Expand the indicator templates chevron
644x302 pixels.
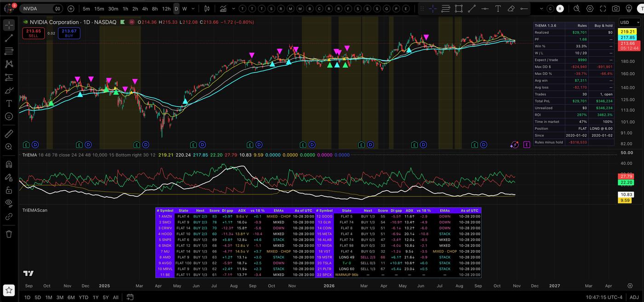(234, 8)
